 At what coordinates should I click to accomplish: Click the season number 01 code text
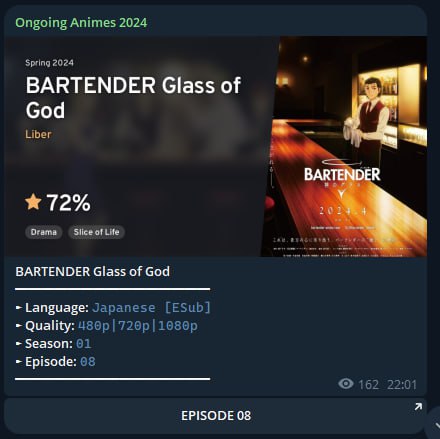[x=83, y=344]
